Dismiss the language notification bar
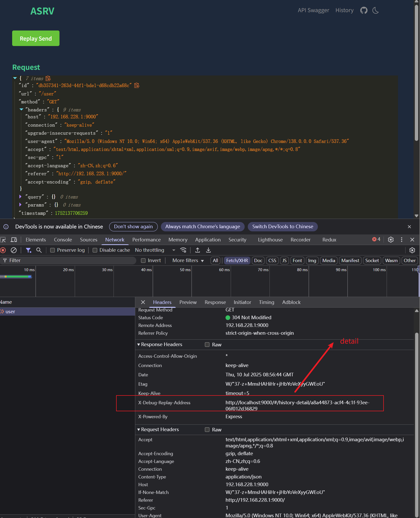The width and height of the screenshot is (420, 518). point(409,227)
